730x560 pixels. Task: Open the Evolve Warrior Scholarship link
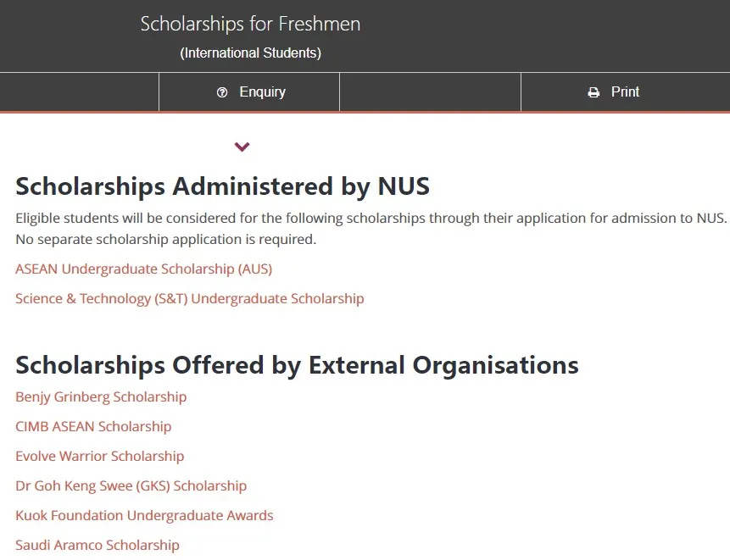click(x=99, y=456)
